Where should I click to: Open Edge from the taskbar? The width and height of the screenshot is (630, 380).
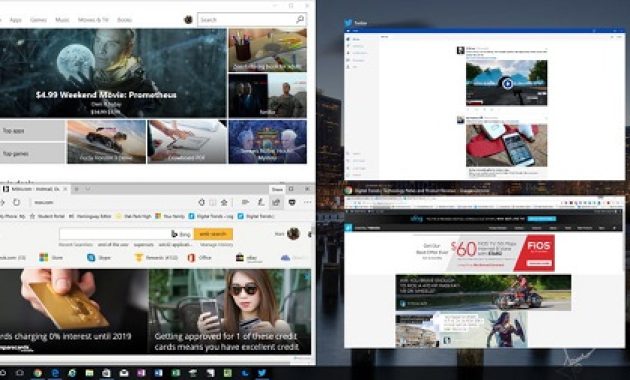(x=55, y=373)
